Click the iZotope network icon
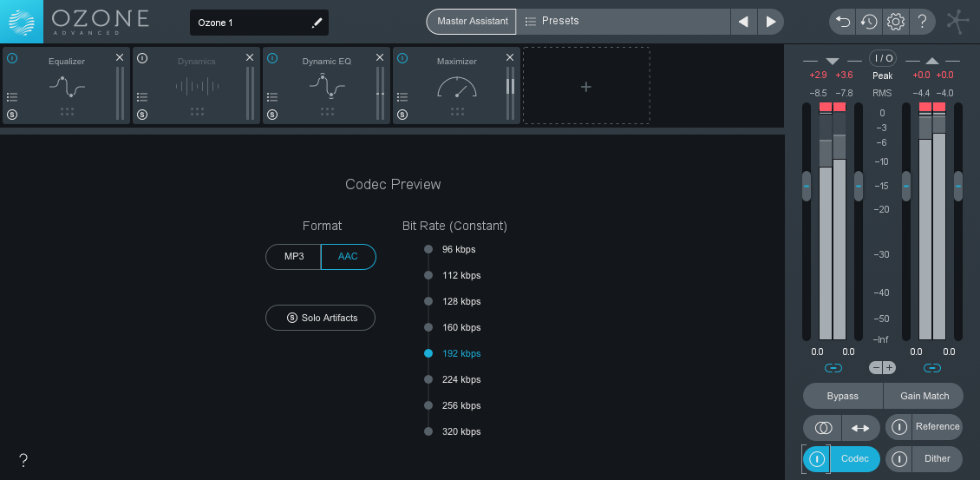Image resolution: width=980 pixels, height=480 pixels. pos(958,22)
